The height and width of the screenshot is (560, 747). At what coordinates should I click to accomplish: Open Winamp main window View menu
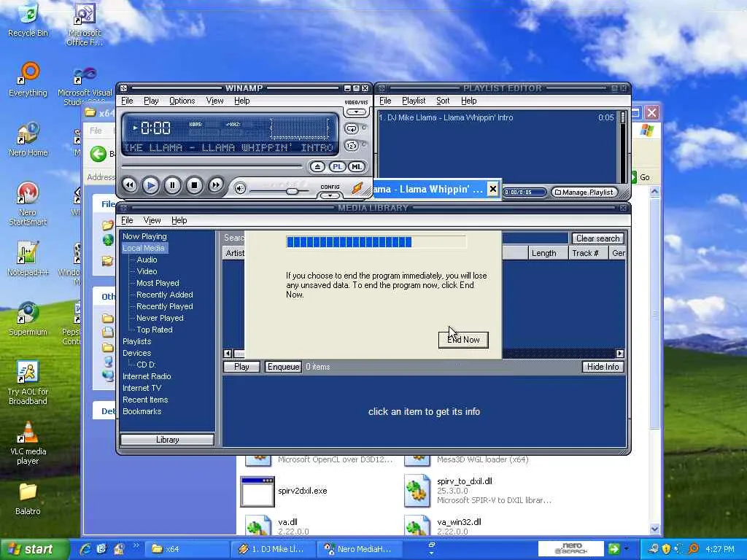214,101
